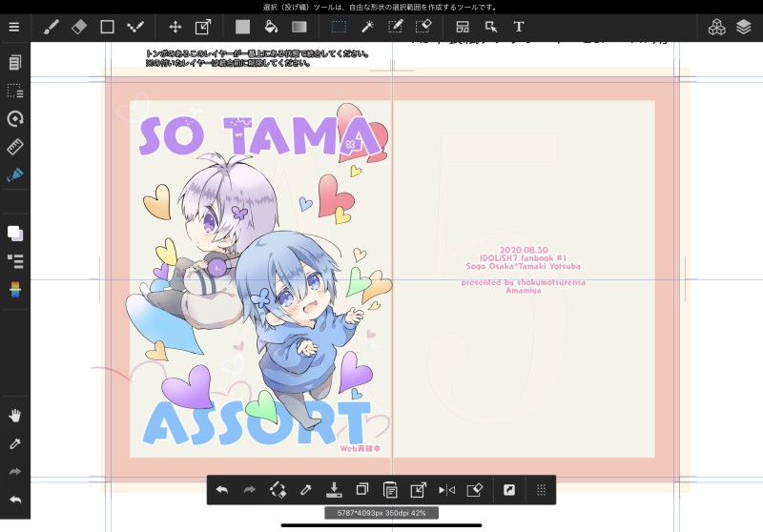Select the frame border panel tool
Screen dimensions: 763x532
(x=463, y=27)
